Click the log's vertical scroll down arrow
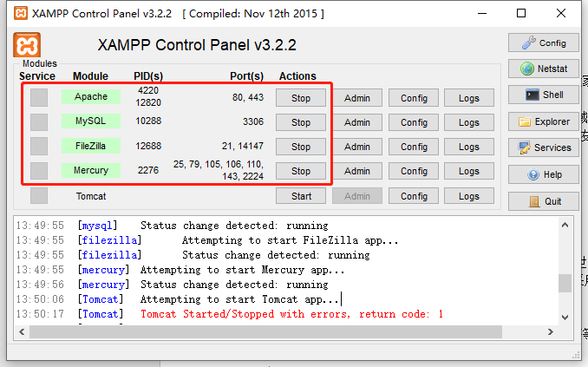Screen dimensions: 588x367 565,318
